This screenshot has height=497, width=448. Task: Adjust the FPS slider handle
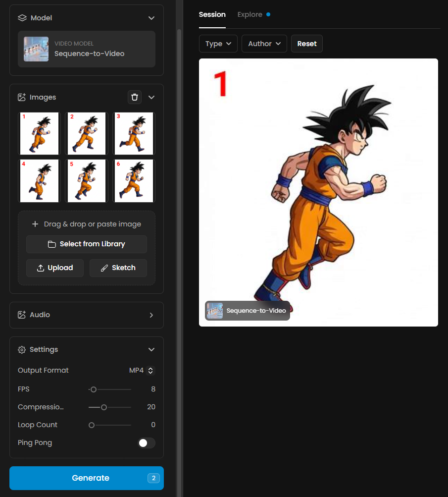click(x=94, y=389)
